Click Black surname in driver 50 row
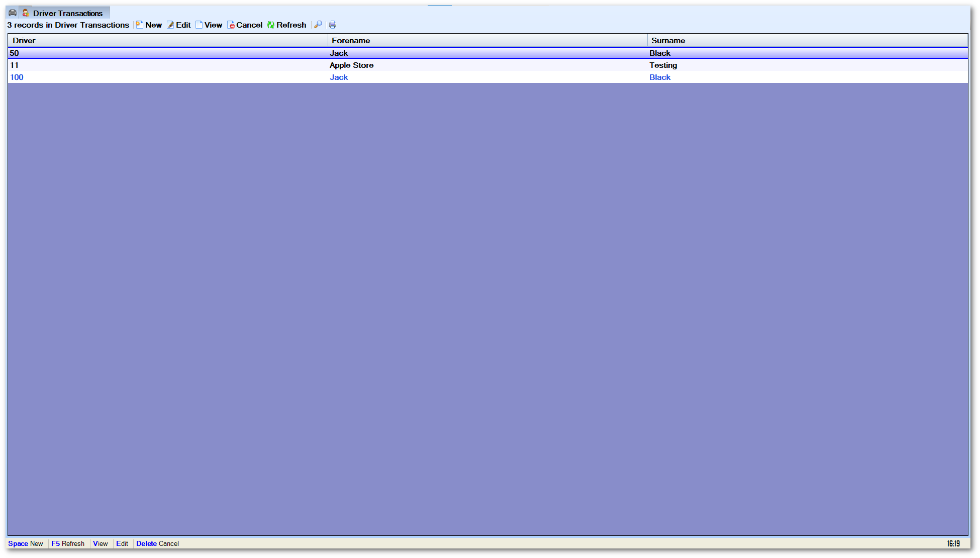980x558 pixels. point(660,53)
